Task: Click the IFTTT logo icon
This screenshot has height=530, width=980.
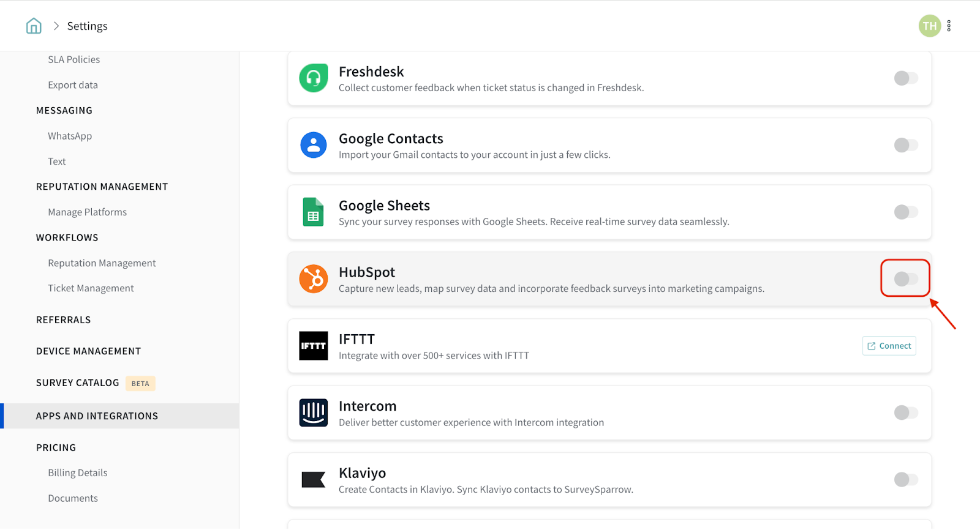Action: click(x=313, y=346)
